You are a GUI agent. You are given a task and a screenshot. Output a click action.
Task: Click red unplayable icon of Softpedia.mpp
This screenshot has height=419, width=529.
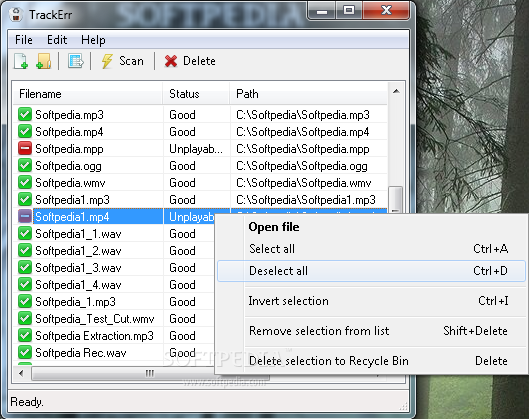(x=25, y=148)
